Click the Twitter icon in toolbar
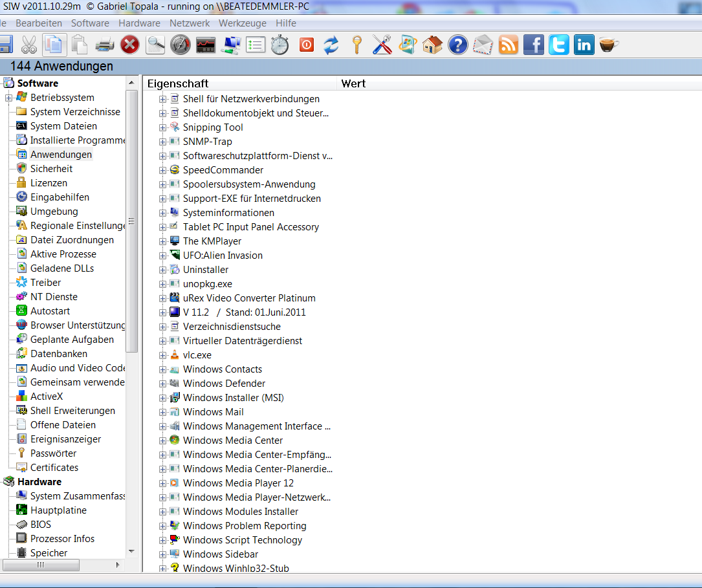 pos(559,45)
